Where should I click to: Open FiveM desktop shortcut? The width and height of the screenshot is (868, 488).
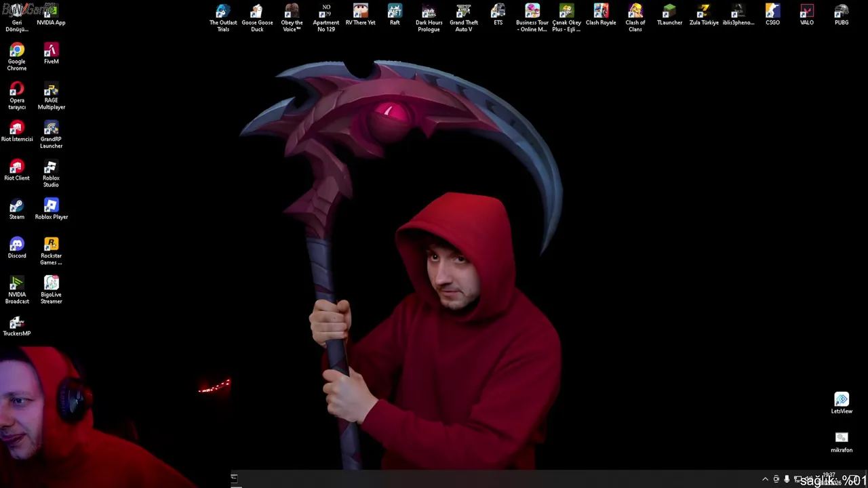point(51,54)
